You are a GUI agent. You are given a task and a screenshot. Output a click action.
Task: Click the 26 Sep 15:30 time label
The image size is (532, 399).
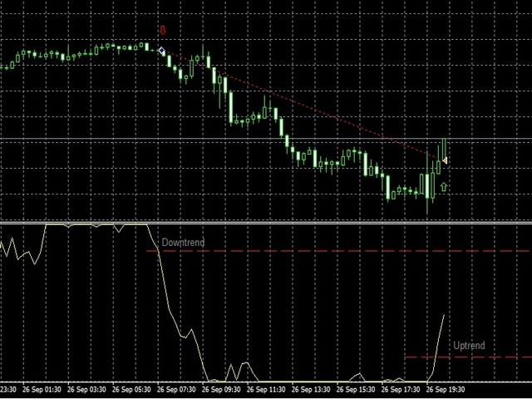tap(356, 390)
